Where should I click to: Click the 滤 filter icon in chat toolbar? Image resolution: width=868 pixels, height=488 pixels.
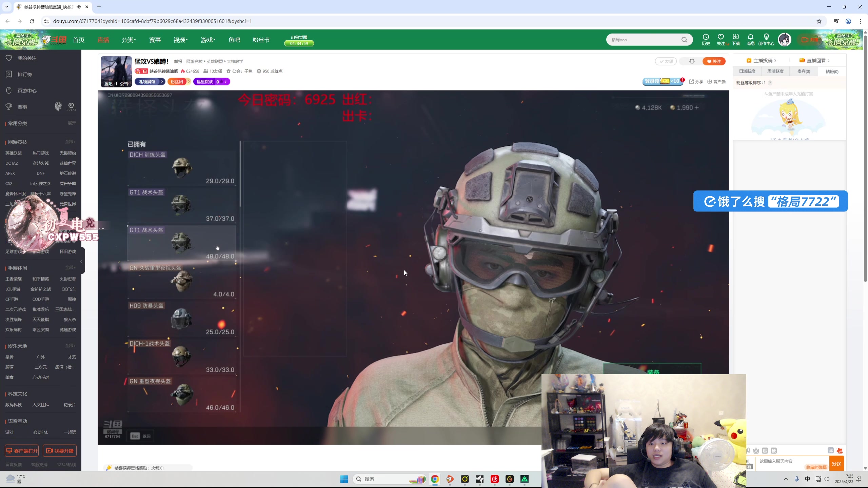[830, 450]
